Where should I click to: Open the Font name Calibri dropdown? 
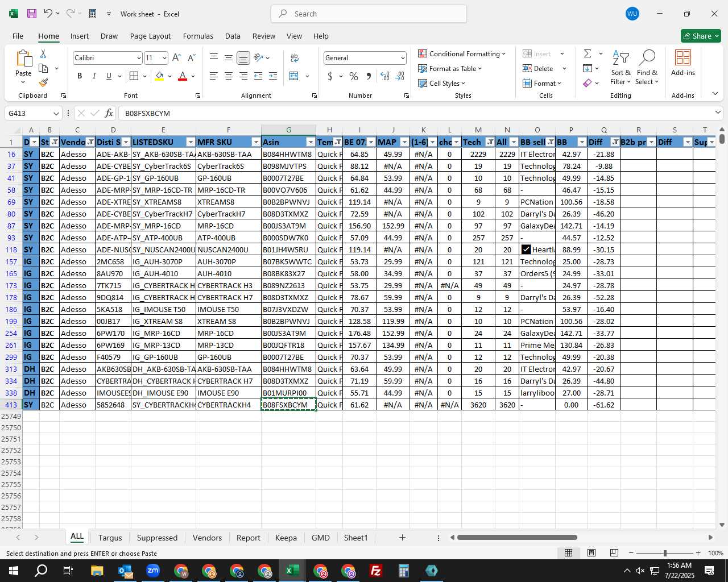138,58
